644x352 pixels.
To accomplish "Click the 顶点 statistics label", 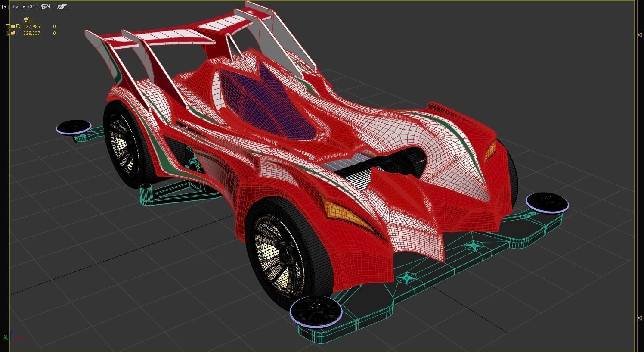I will coord(12,33).
